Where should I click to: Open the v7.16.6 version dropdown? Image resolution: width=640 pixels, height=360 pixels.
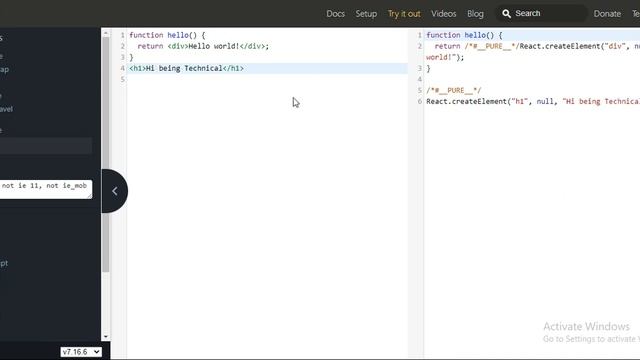(81, 352)
